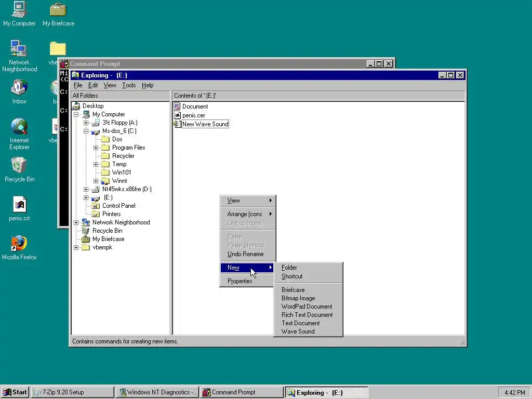This screenshot has height=399, width=532.
Task: Click the Printers folder icon in tree
Action: tap(96, 214)
